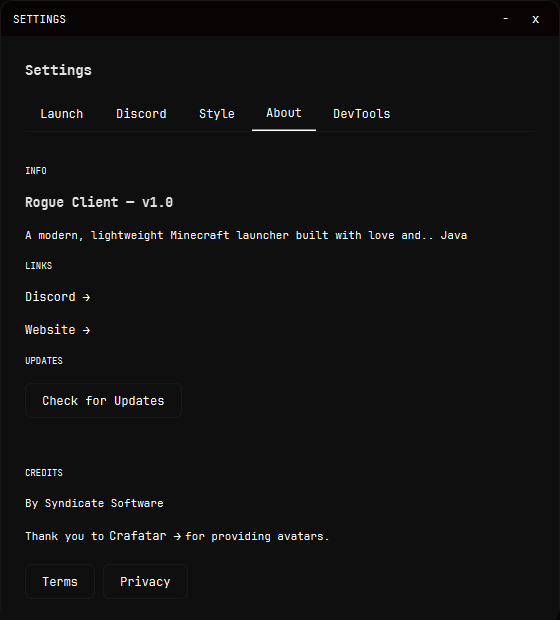Screen dimensions: 560x620
Task: Open the Discord link under Links
Action: click(x=58, y=297)
